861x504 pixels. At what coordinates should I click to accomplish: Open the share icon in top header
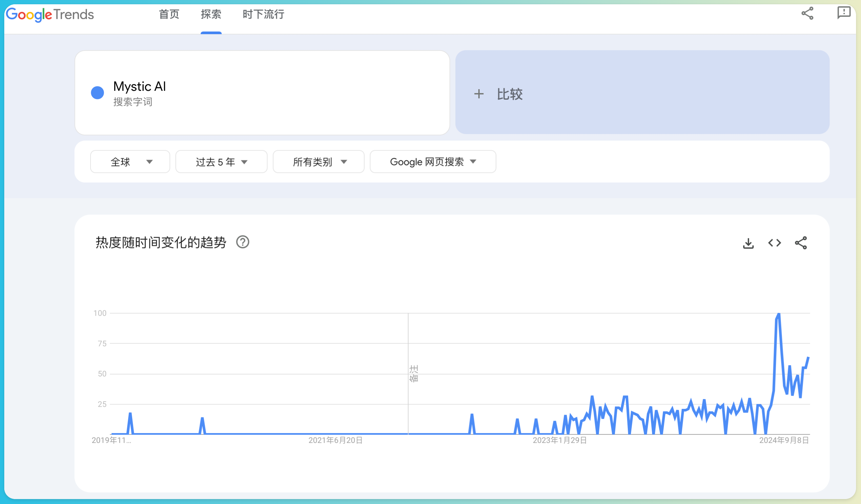tap(807, 13)
